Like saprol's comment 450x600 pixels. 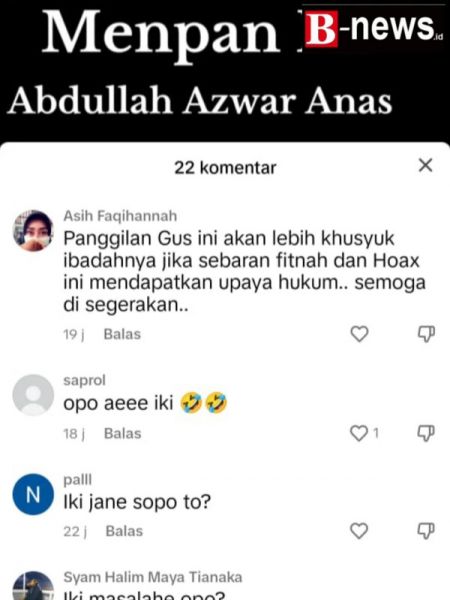point(359,433)
